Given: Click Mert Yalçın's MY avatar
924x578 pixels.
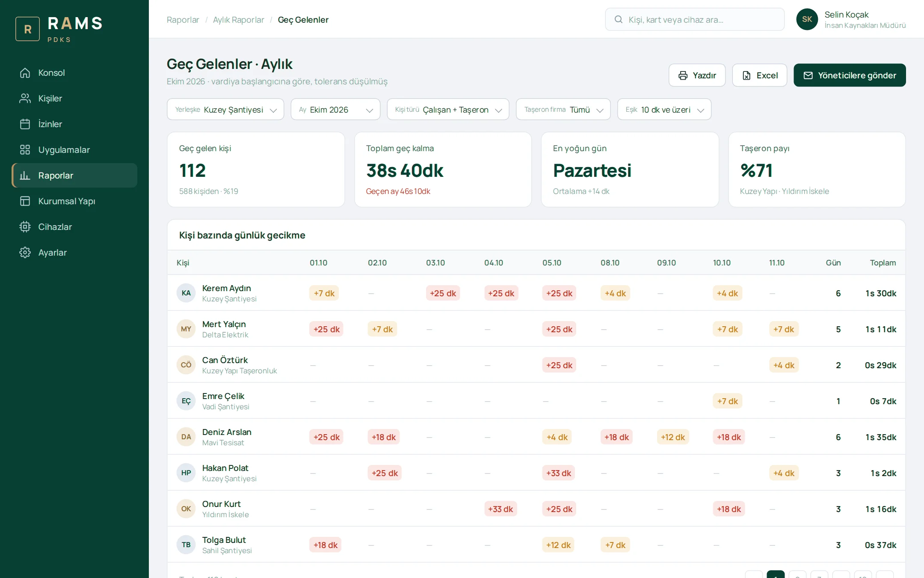Looking at the screenshot, I should click(186, 329).
